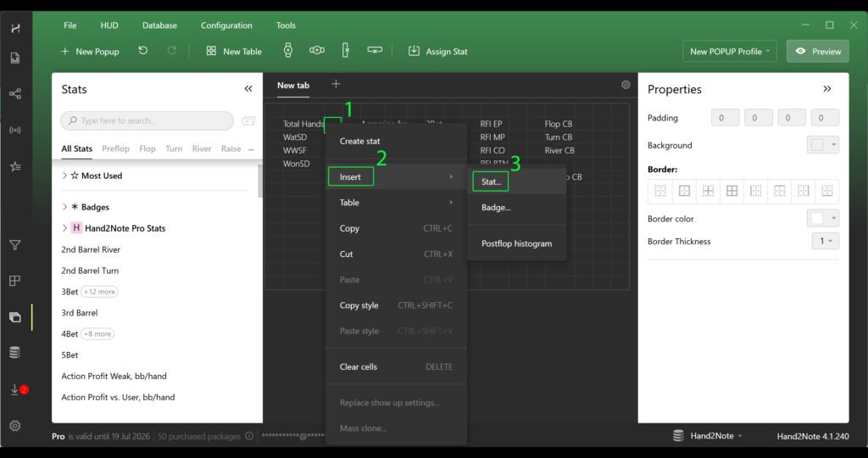Apply the bottom border option
Viewport: 868px width, 458px height.
(826, 191)
